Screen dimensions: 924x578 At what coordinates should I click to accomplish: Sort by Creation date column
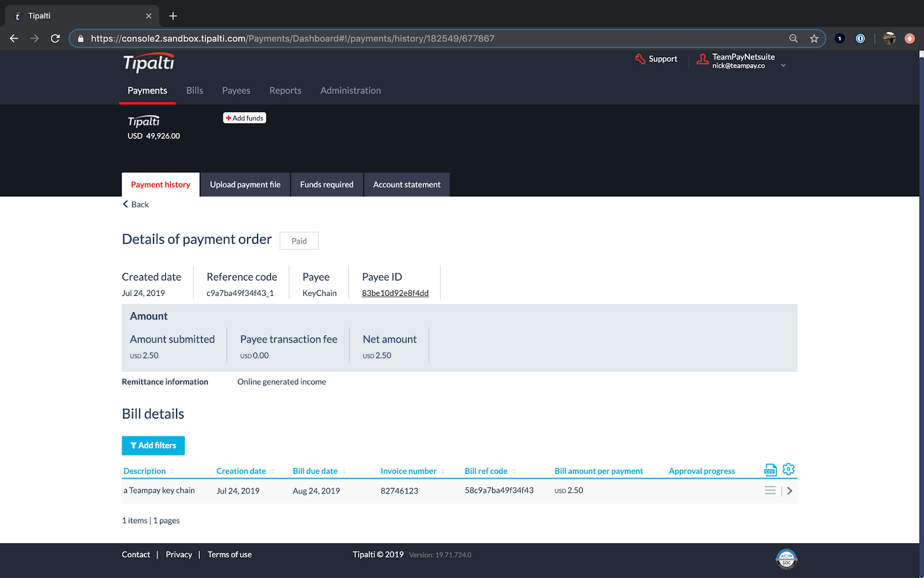pos(245,471)
